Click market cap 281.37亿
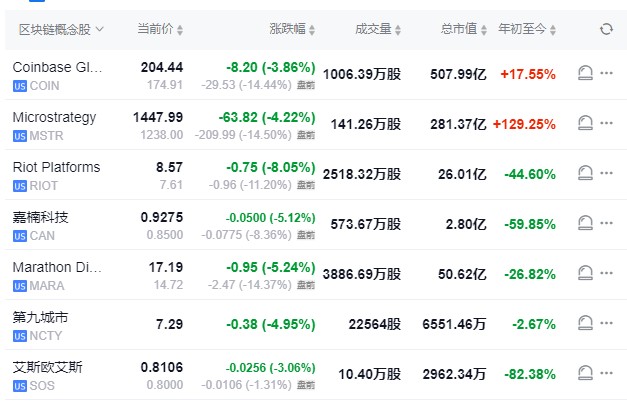The image size is (627, 406). coord(458,124)
